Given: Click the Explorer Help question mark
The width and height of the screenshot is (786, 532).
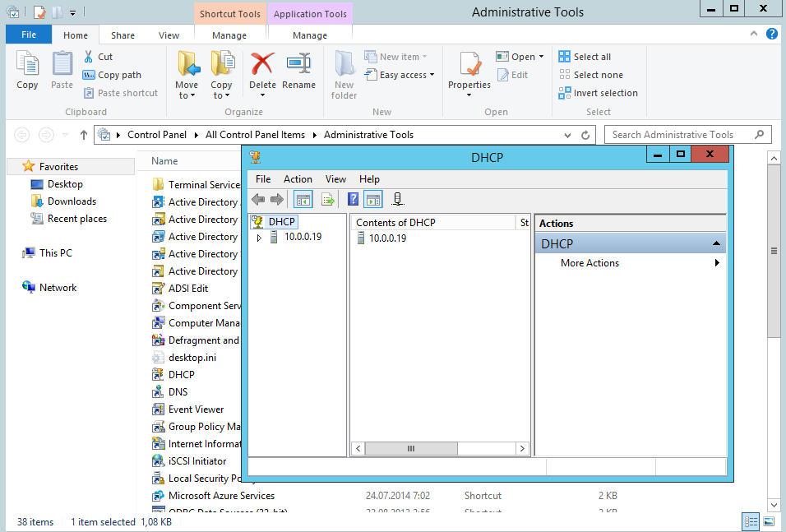Looking at the screenshot, I should [772, 34].
